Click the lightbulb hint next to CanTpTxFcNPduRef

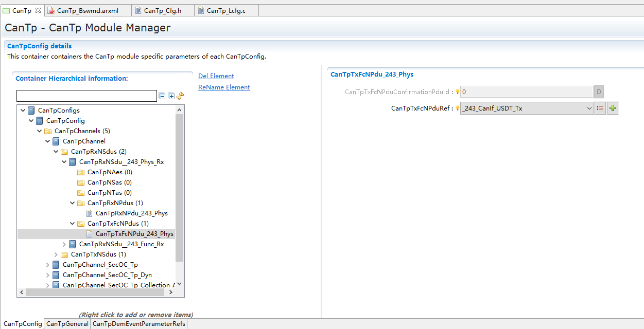[457, 108]
